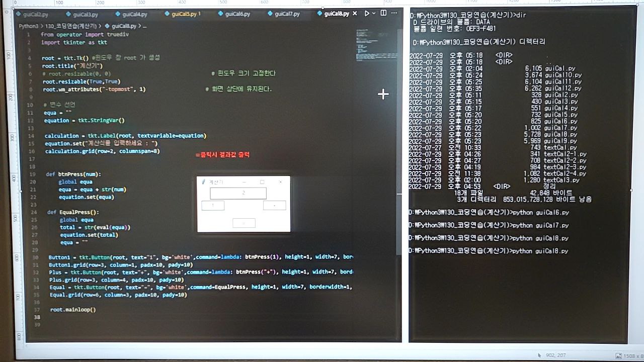Click the line 'import tkinter as tkt'
This screenshot has height=362, width=644.
pos(74,43)
